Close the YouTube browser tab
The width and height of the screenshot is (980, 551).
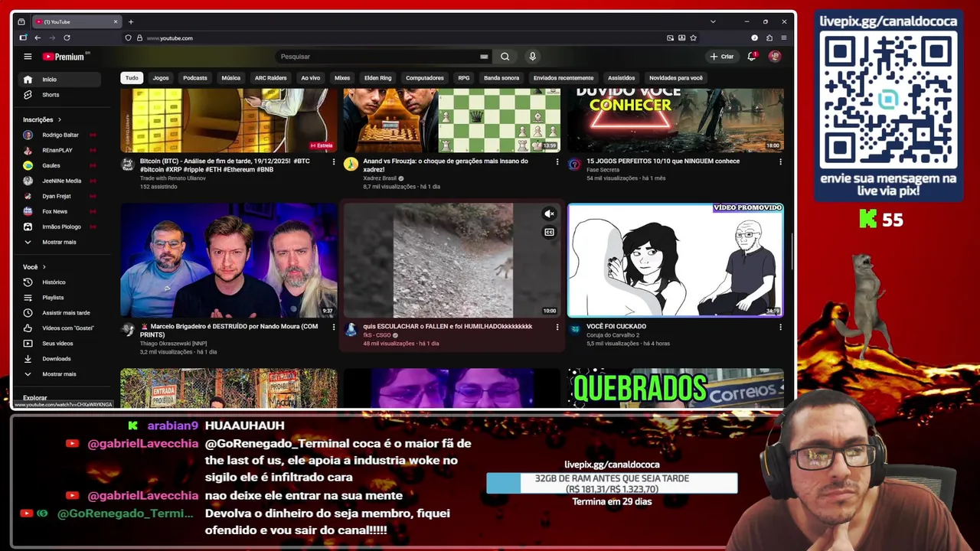coord(116,21)
